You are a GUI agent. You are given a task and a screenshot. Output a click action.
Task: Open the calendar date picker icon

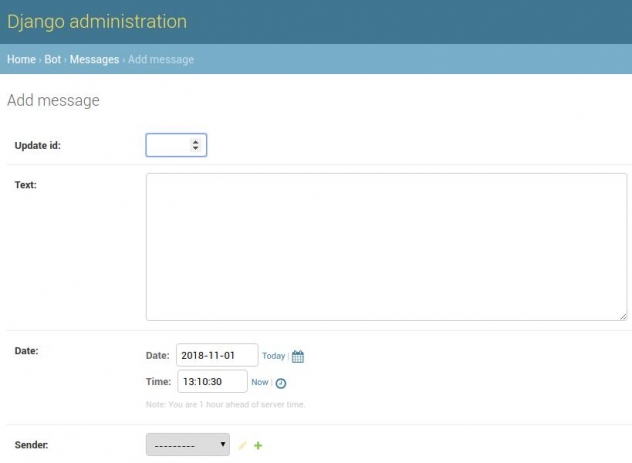pos(297,356)
